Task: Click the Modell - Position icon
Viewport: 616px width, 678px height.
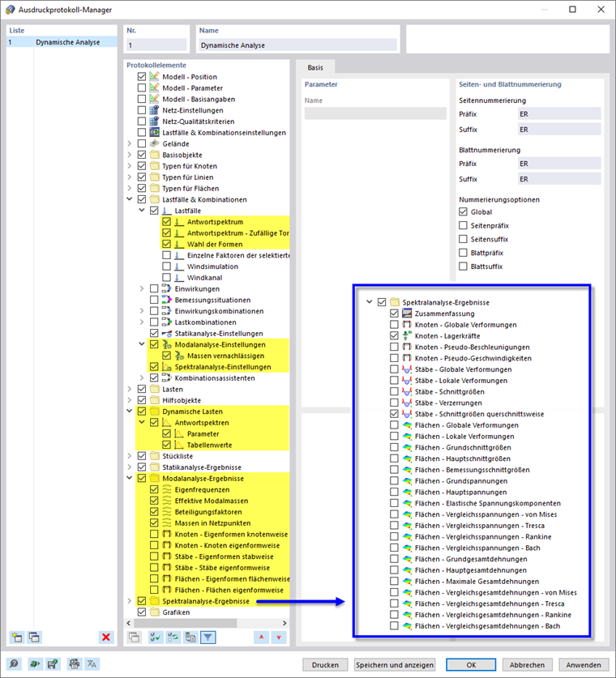Action: pos(155,76)
